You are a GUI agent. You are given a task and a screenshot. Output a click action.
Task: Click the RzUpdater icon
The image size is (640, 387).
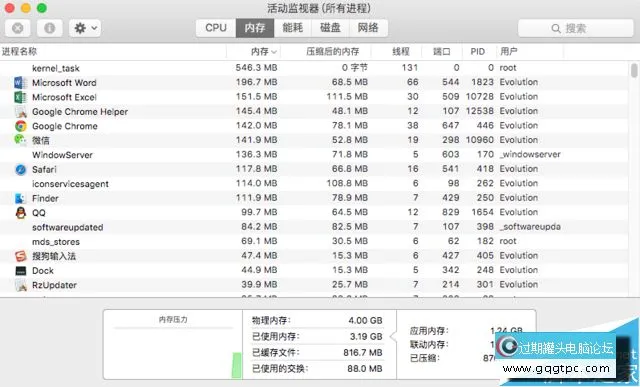[20, 285]
